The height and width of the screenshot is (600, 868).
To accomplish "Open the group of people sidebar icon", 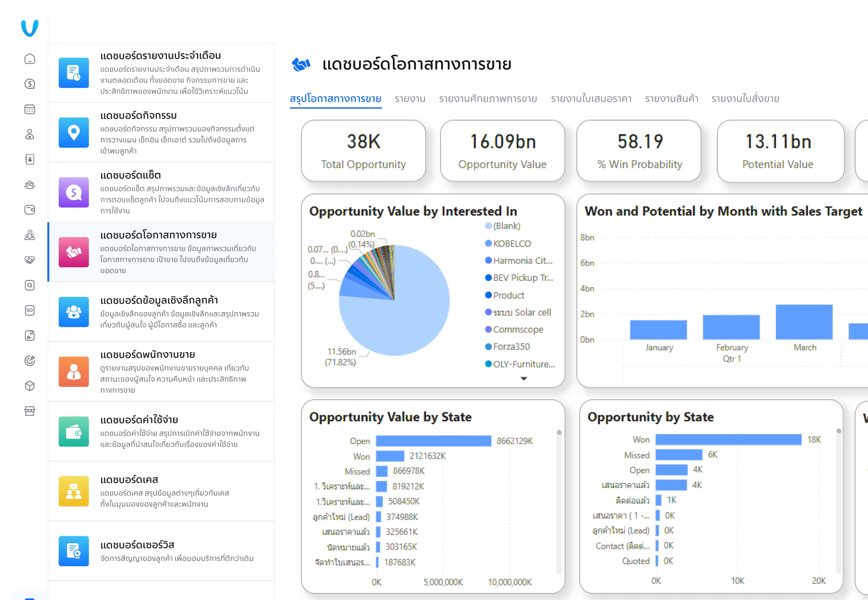I will [x=30, y=184].
